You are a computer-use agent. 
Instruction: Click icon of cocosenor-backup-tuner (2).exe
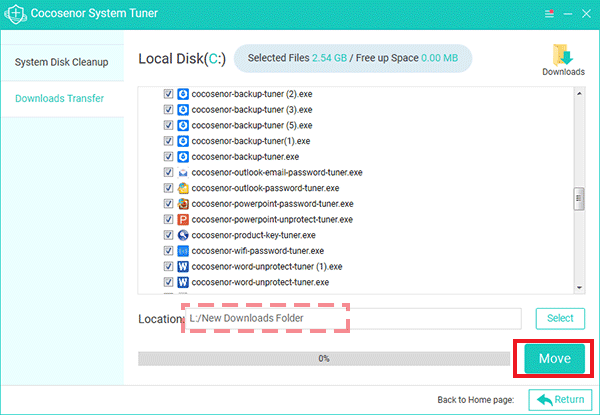[183, 94]
